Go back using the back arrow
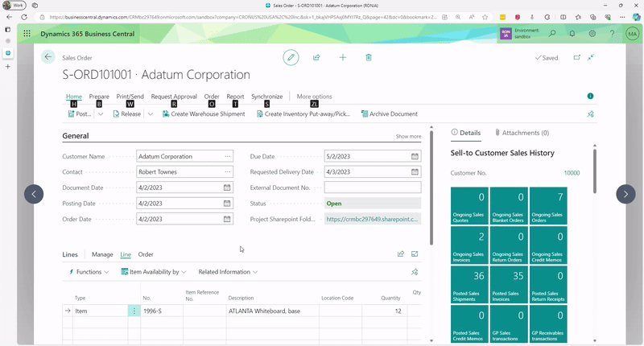Screen dimensions: 644x346 (x=48, y=57)
